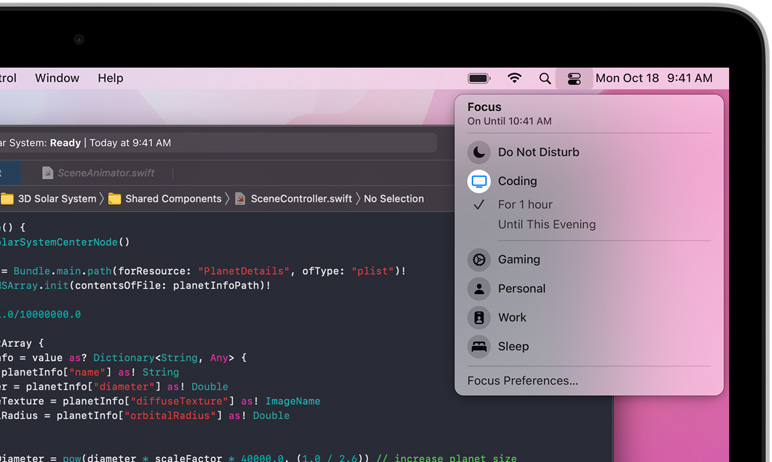Click the 3D Solar System breadcrumb

pos(57,198)
